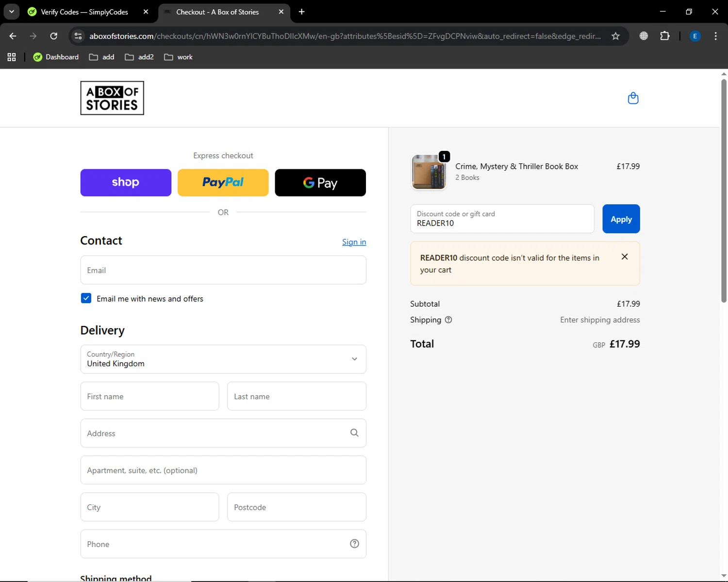Screen dimensions: 728x582
Task: Click the browser address bar URL
Action: [345, 36]
